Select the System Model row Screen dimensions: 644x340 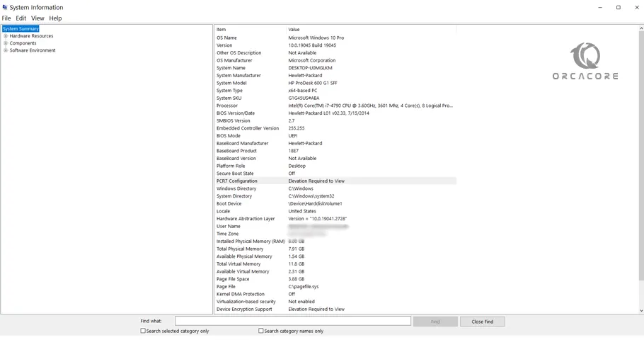pos(335,83)
